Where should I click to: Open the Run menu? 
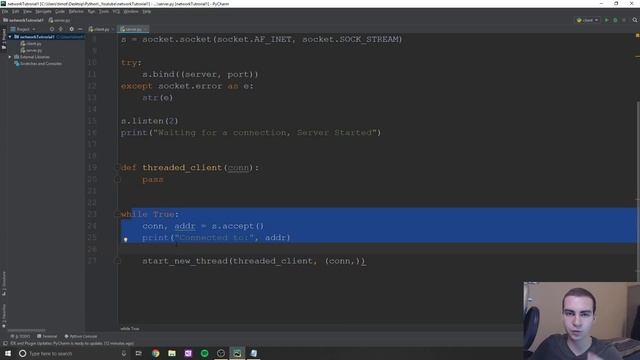[91, 11]
